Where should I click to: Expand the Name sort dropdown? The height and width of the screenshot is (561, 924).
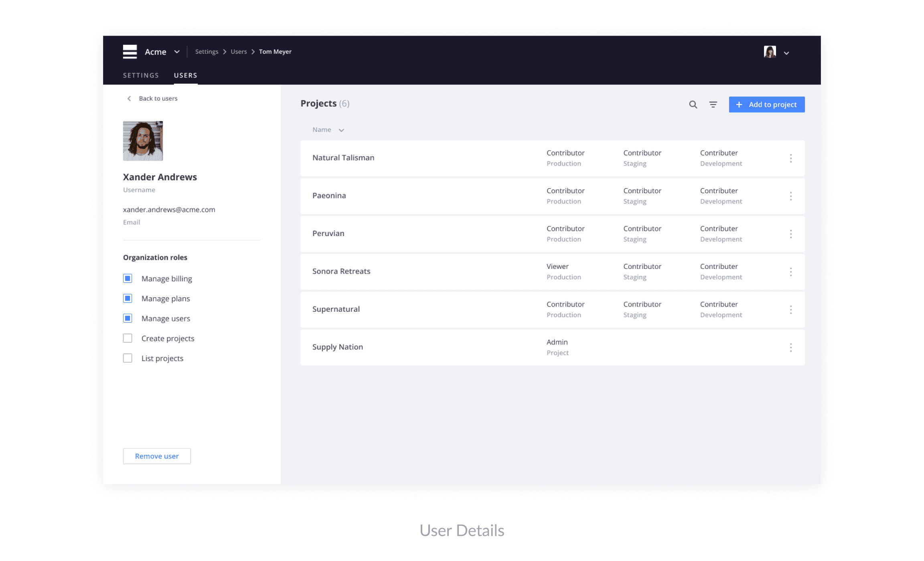click(x=341, y=130)
